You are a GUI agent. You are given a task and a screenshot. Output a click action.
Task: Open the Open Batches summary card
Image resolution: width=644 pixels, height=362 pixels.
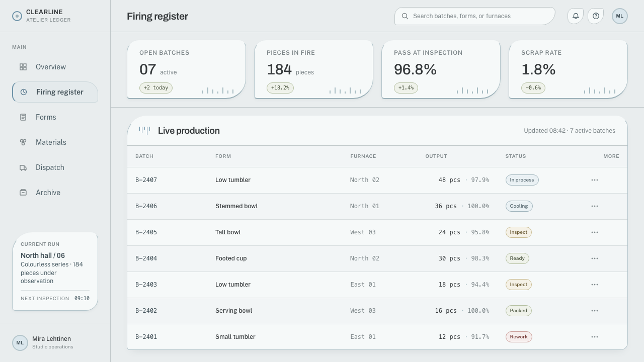pos(186,69)
